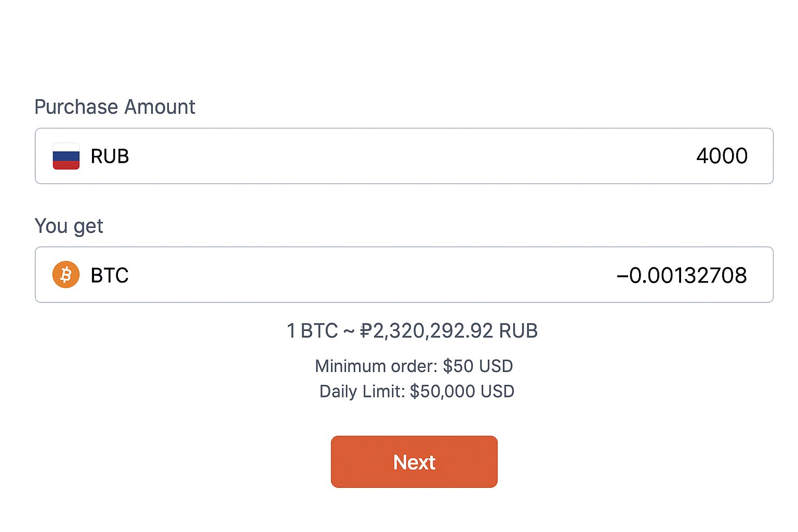
Task: Click the Purchase Amount label
Action: click(114, 107)
